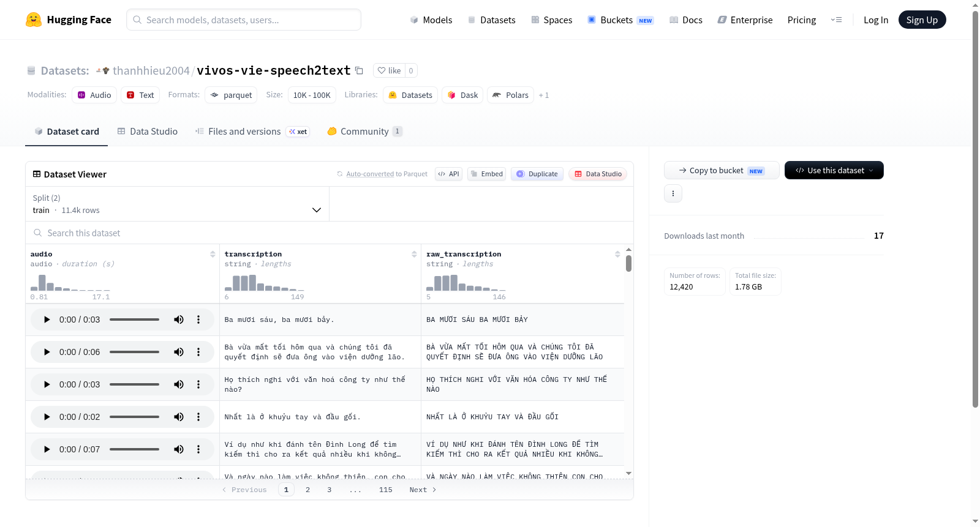Image resolution: width=980 pixels, height=527 pixels.
Task: Open the API button in Dataset Viewer
Action: (x=448, y=174)
